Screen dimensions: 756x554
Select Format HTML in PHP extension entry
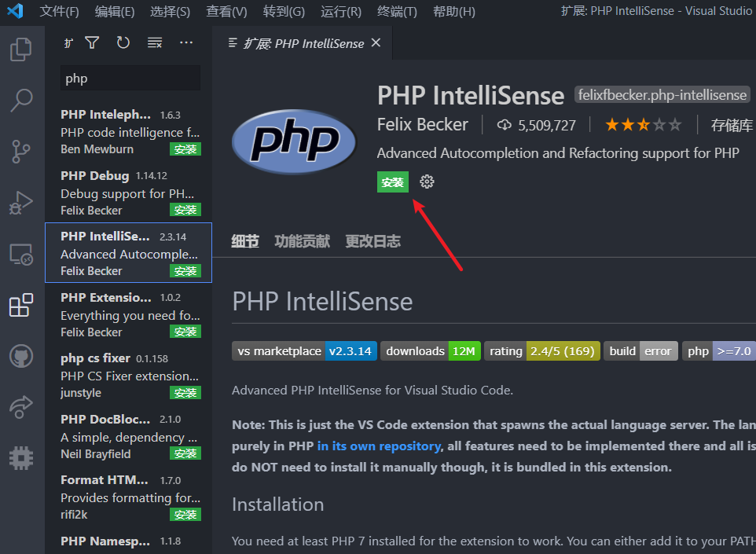128,497
